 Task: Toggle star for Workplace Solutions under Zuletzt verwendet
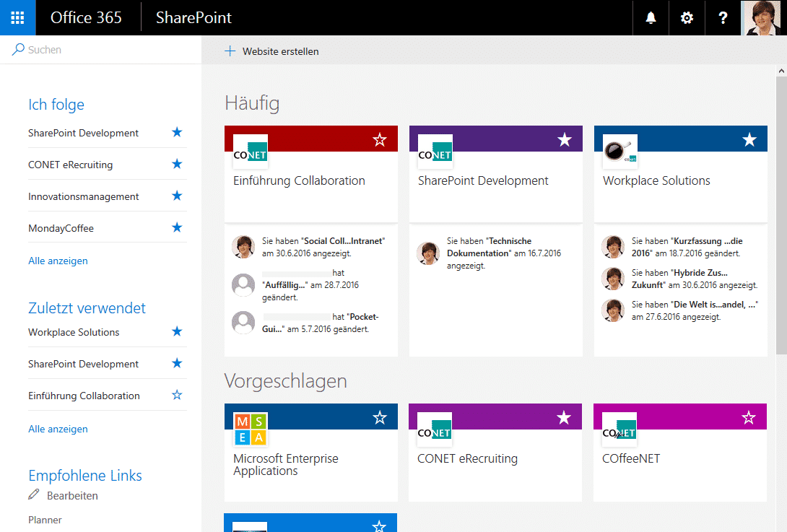(x=177, y=331)
